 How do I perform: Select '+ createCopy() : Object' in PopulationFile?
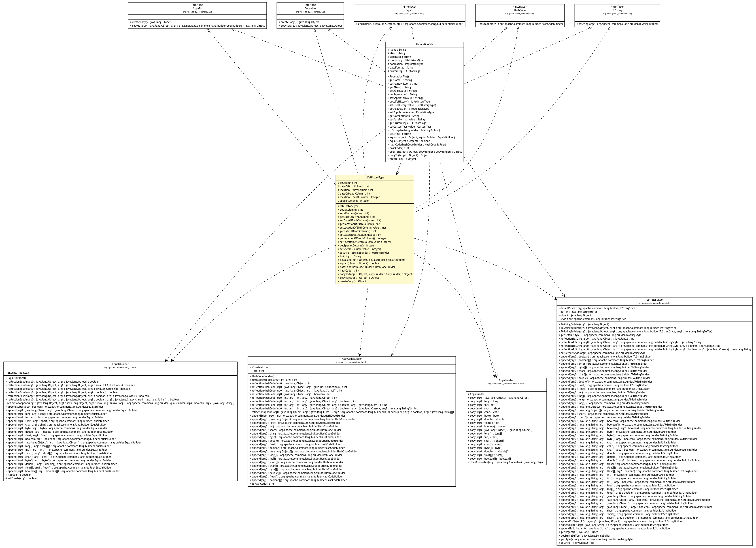402,159
